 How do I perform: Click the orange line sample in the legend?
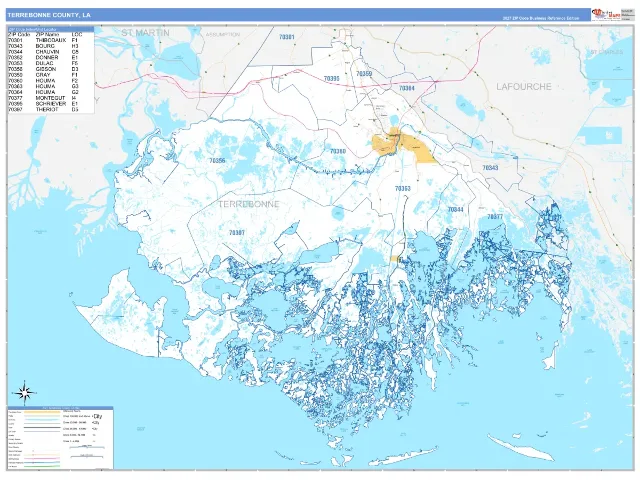tap(42, 412)
